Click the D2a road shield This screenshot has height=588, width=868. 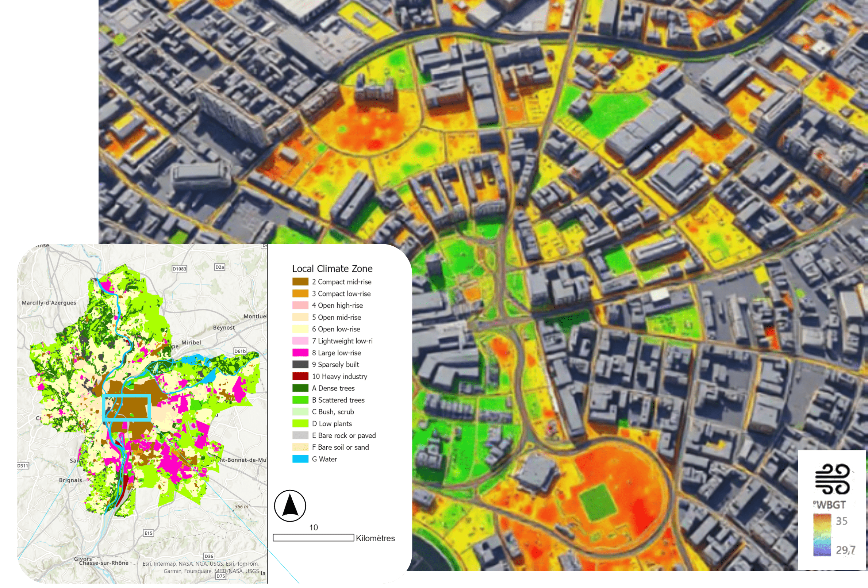220,267
